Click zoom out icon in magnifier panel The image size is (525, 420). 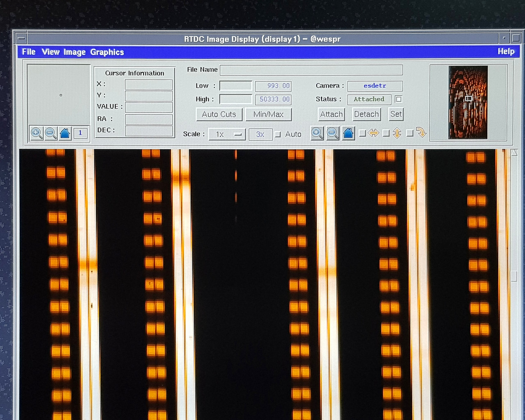pyautogui.click(x=51, y=133)
